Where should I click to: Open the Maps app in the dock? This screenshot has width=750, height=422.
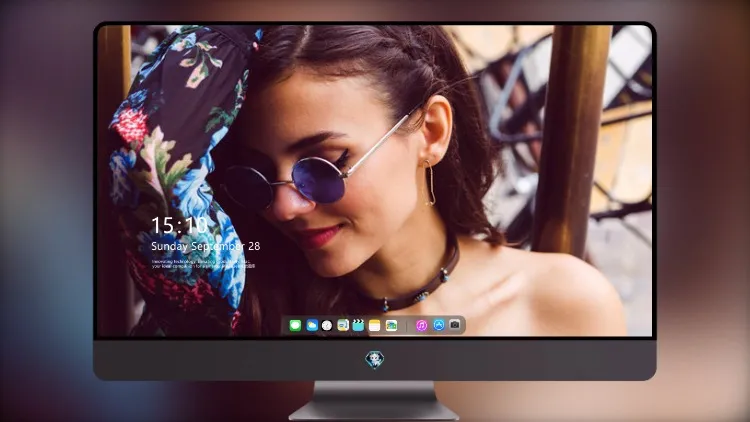pyautogui.click(x=343, y=325)
